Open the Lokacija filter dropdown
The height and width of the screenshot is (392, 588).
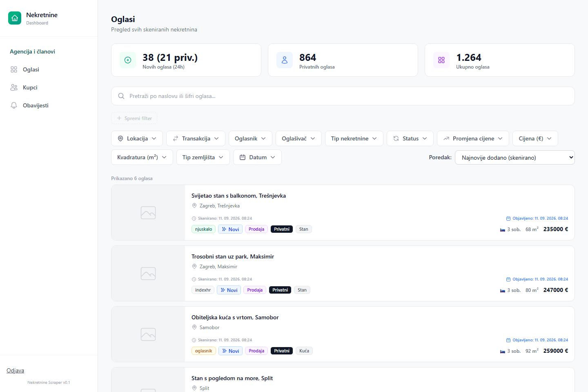[x=137, y=138]
